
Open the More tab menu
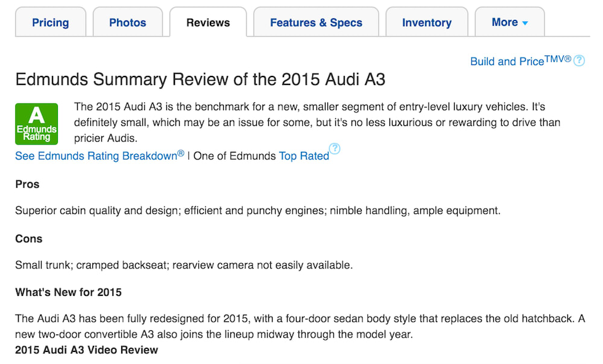click(x=510, y=22)
